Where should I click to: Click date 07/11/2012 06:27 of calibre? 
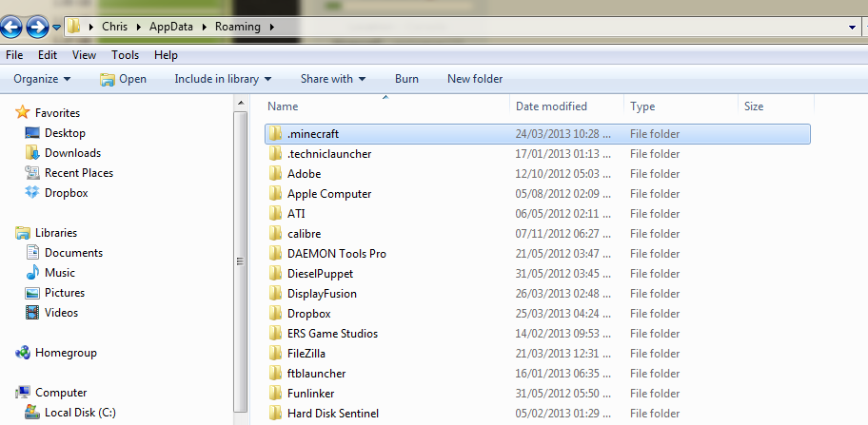tap(563, 233)
